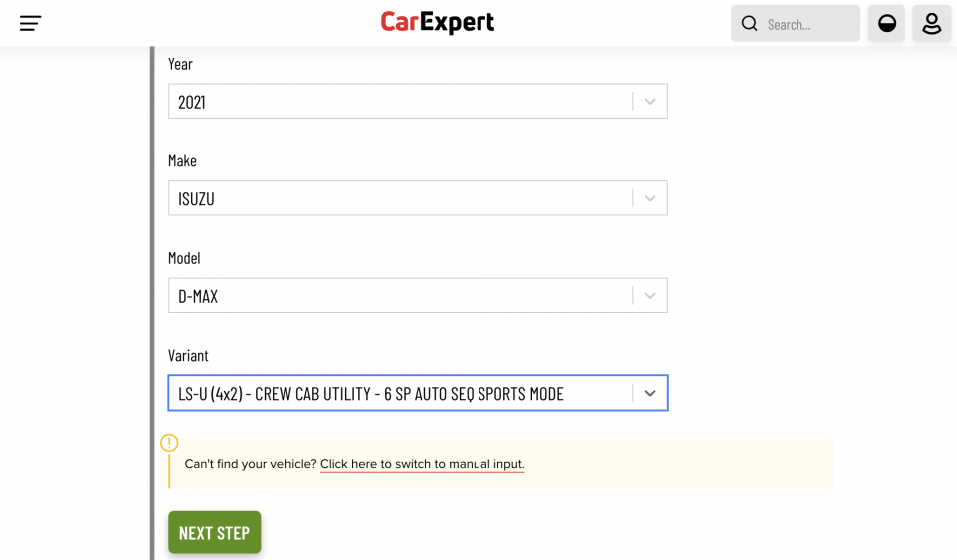This screenshot has height=560, width=957.
Task: Expand the Make chevron arrow
Action: (x=650, y=198)
